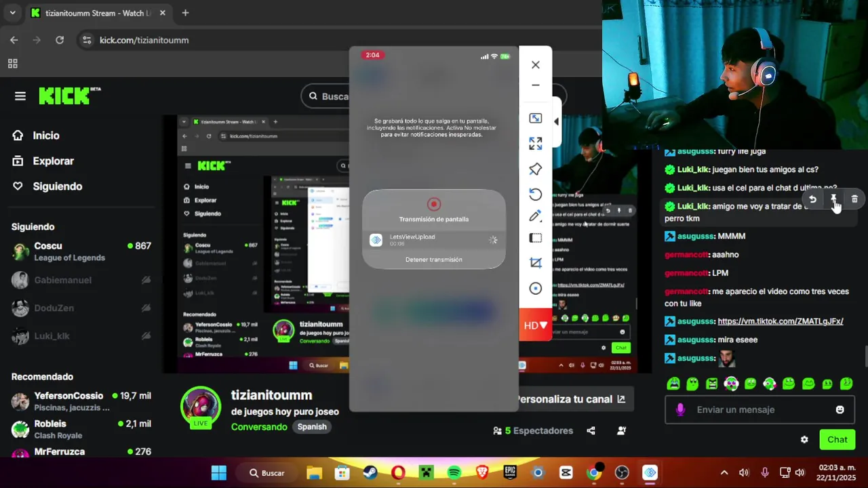
Task: Select LetsViewUpload in broadcast picker
Action: 434,240
